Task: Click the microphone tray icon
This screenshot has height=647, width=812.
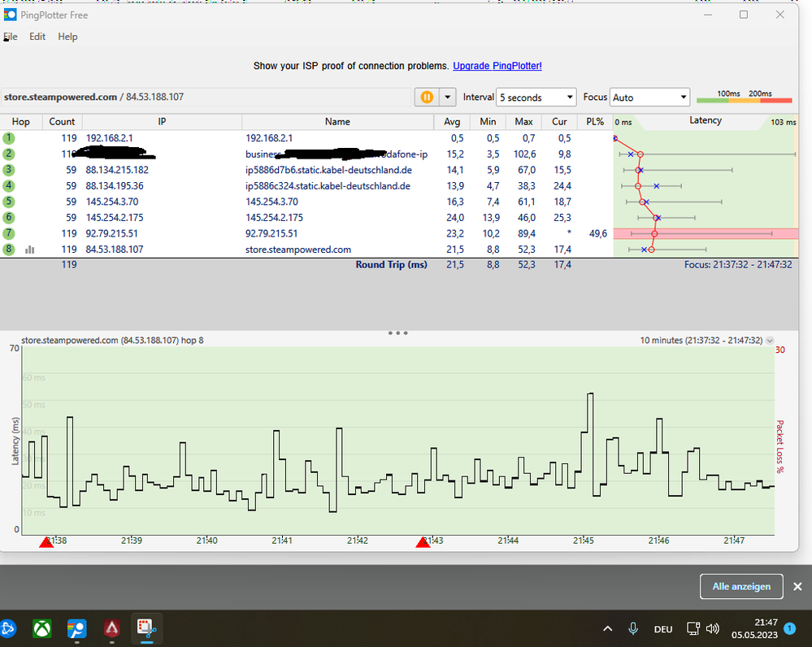Action: [633, 629]
